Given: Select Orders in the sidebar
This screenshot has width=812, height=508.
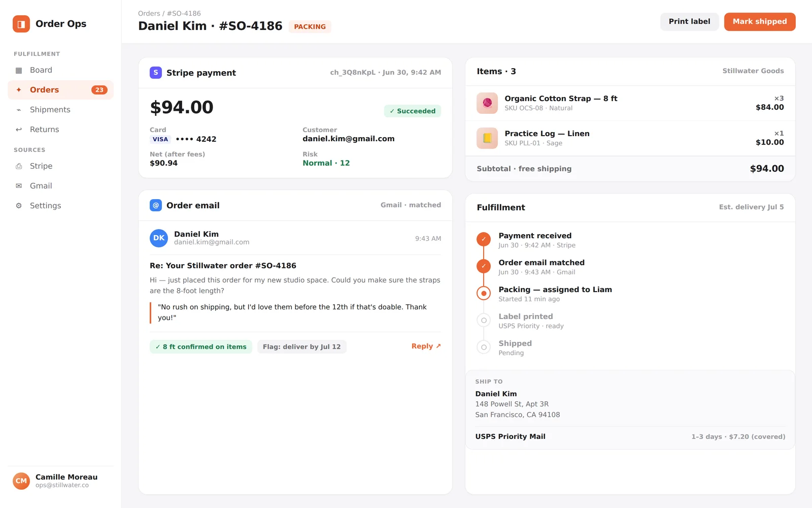Looking at the screenshot, I should (x=60, y=90).
